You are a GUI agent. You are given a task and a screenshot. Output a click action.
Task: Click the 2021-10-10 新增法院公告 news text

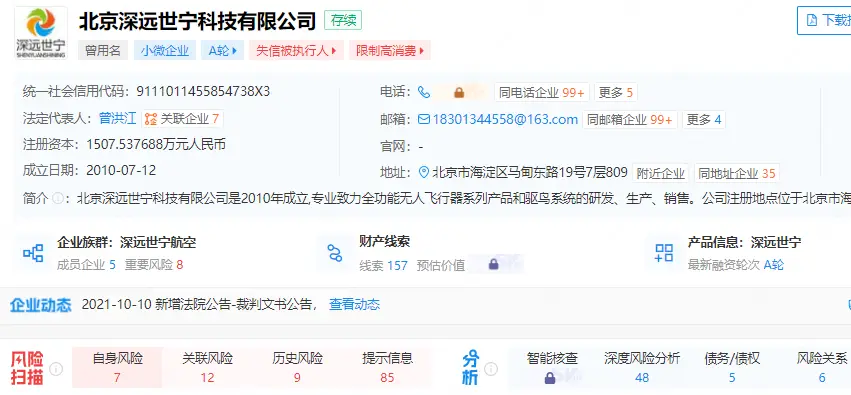tap(199, 304)
